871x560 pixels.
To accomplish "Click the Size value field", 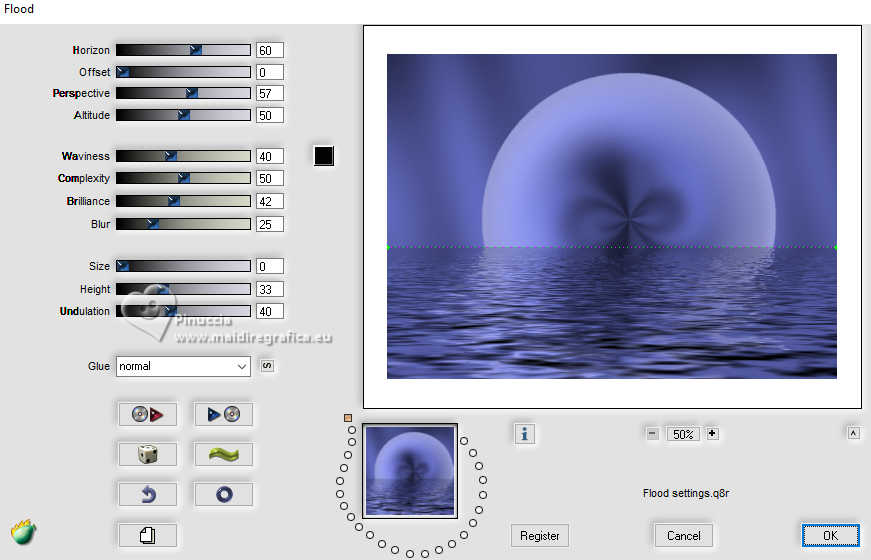I will point(270,266).
